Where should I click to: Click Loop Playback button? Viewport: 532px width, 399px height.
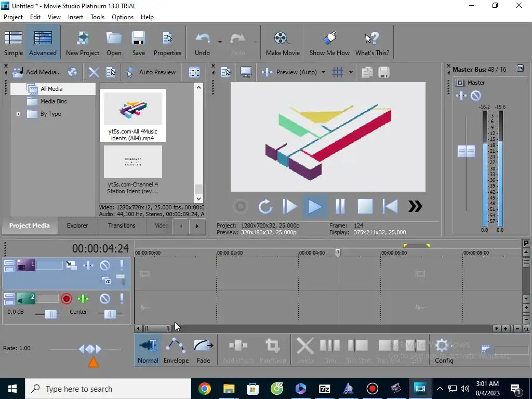(x=265, y=206)
